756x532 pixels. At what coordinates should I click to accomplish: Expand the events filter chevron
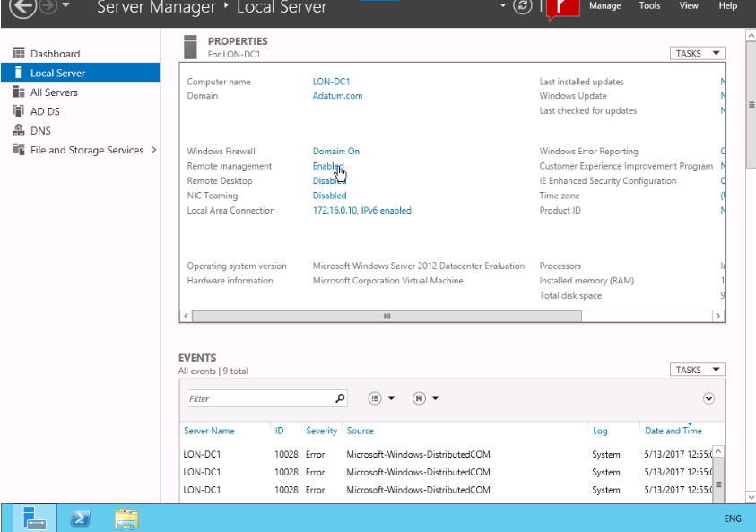tap(708, 398)
